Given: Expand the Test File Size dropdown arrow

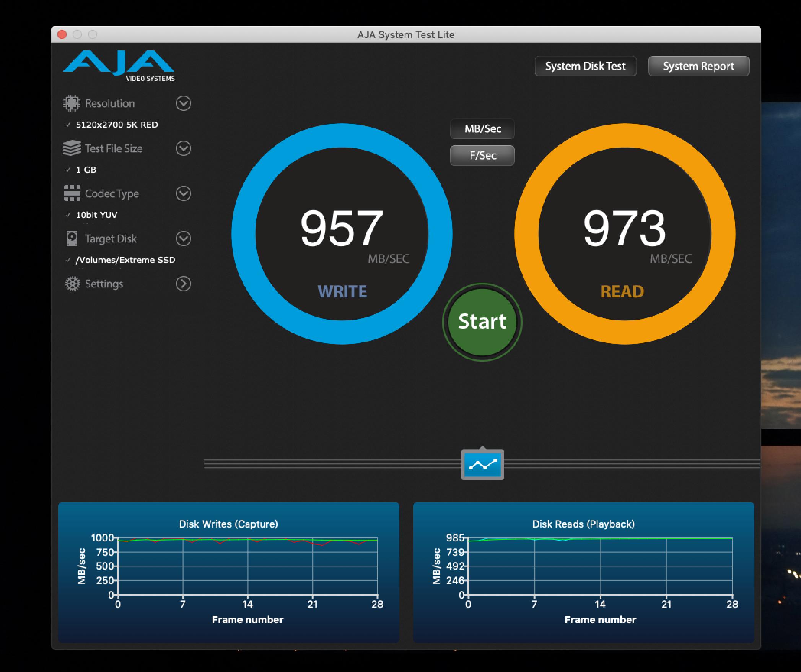Looking at the screenshot, I should (x=184, y=148).
